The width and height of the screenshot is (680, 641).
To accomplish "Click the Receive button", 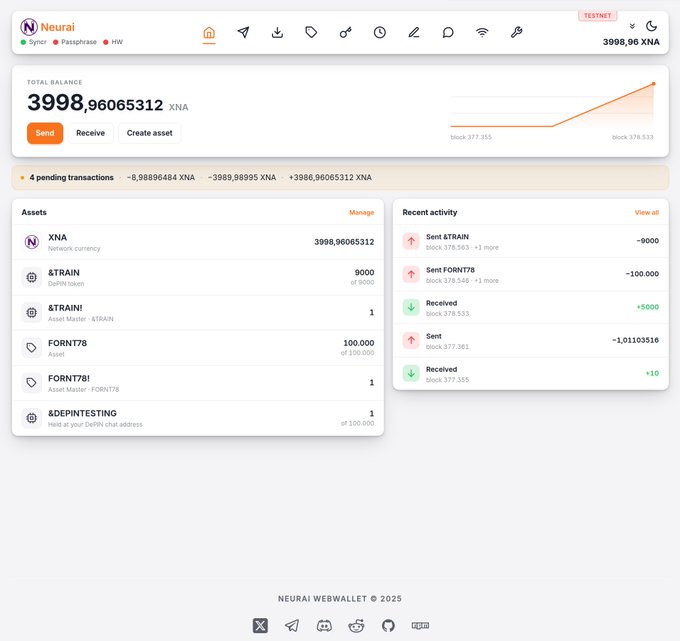I will (x=91, y=133).
